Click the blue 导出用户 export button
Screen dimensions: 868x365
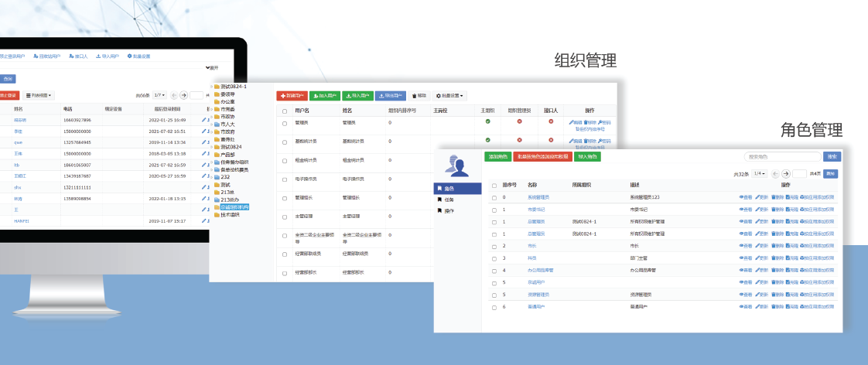pyautogui.click(x=390, y=96)
